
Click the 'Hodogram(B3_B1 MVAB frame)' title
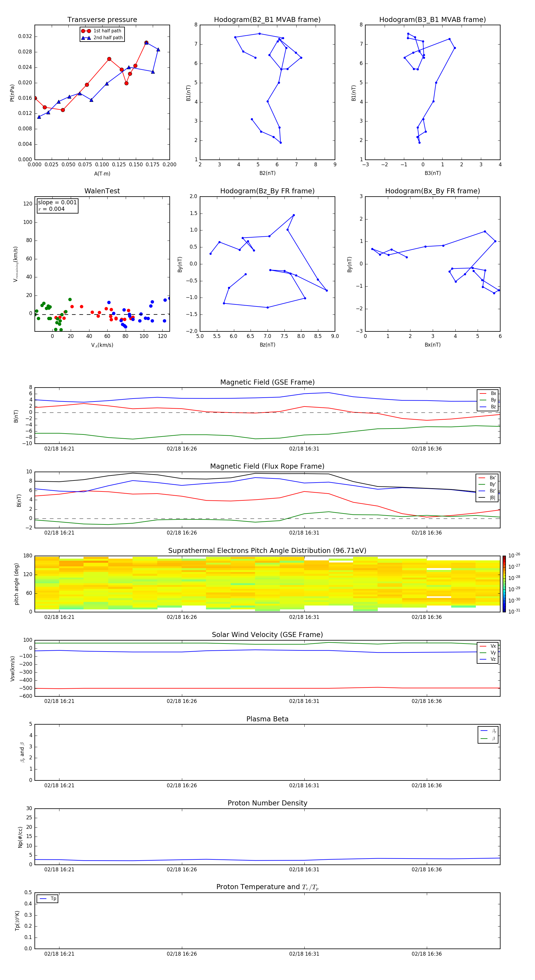point(432,19)
